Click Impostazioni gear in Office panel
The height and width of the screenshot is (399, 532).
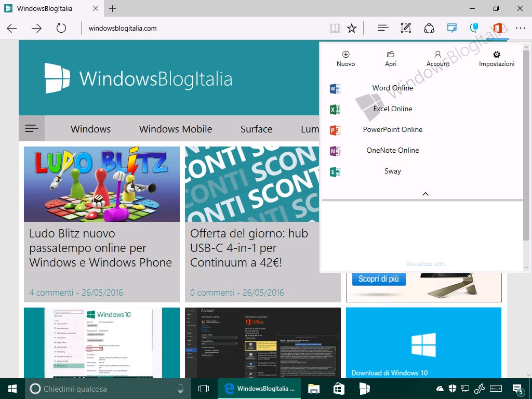pyautogui.click(x=496, y=59)
